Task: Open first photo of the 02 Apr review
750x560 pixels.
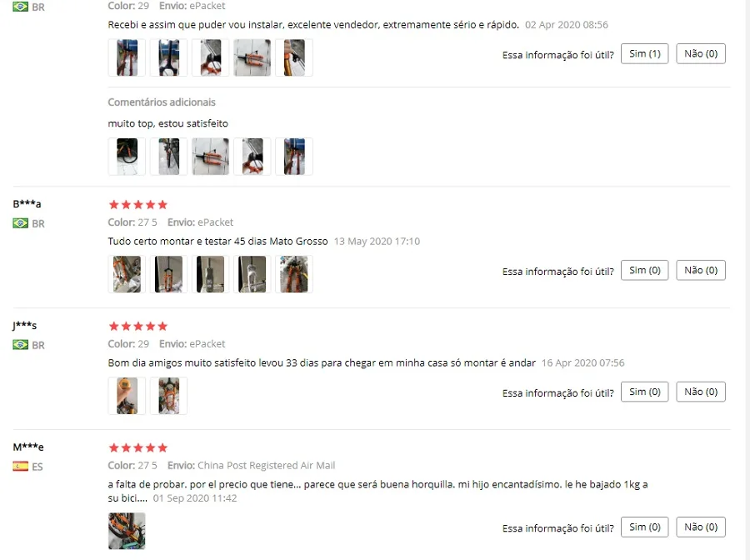Action: point(127,57)
